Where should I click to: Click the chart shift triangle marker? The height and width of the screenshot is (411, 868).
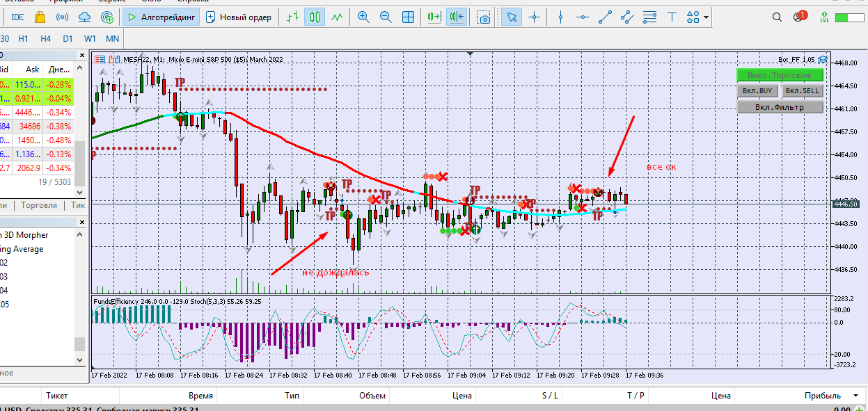pos(471,54)
